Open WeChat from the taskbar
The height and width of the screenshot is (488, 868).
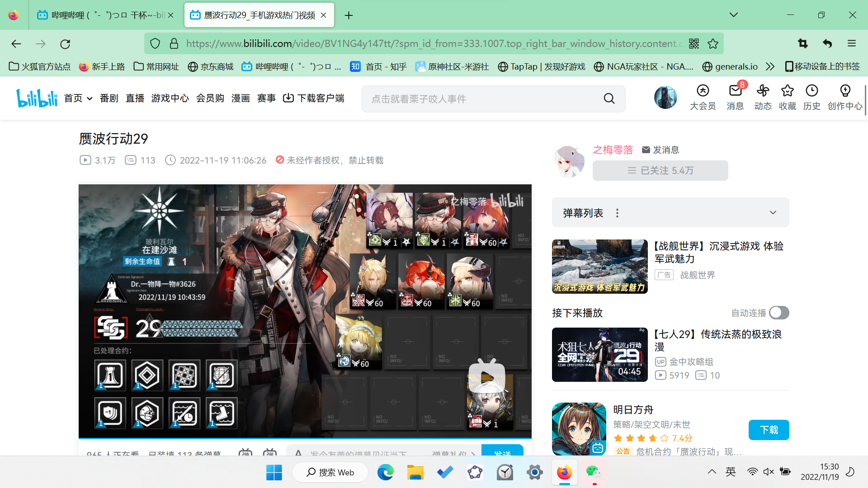(594, 472)
